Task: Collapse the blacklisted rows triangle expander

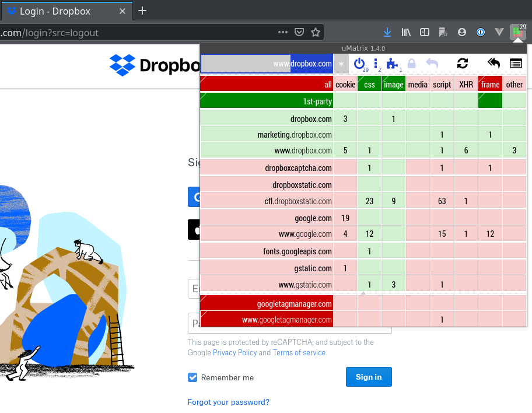Action: (x=363, y=293)
